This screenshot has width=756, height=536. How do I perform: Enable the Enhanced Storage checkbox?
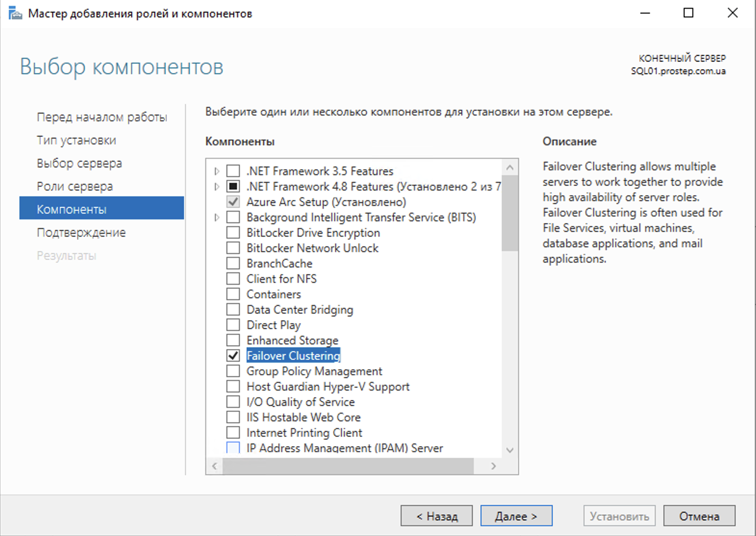(233, 341)
